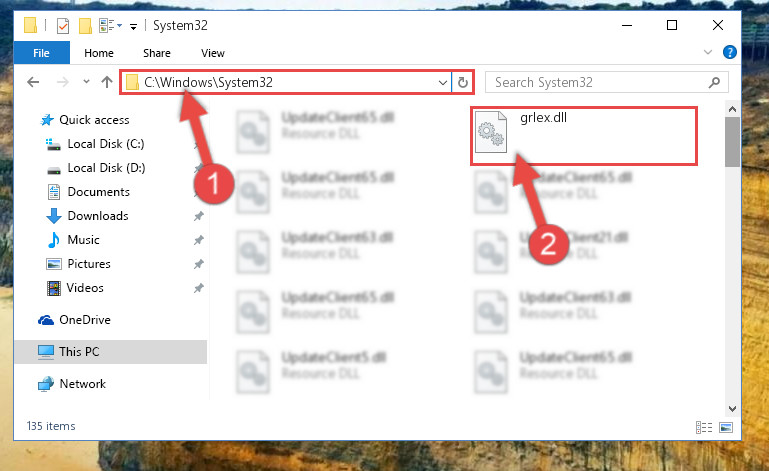Screen dimensions: 769x471
Task: Open recent locations dropdown arrow
Action: click(x=86, y=82)
